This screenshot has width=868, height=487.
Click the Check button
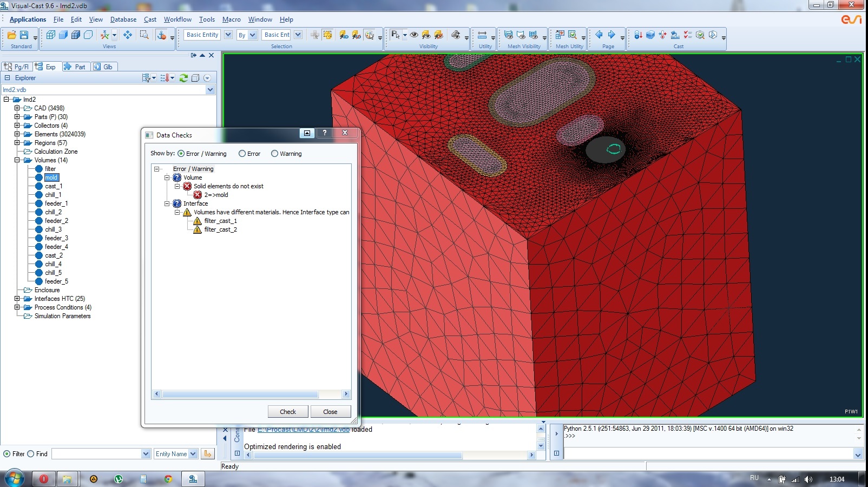pos(288,412)
